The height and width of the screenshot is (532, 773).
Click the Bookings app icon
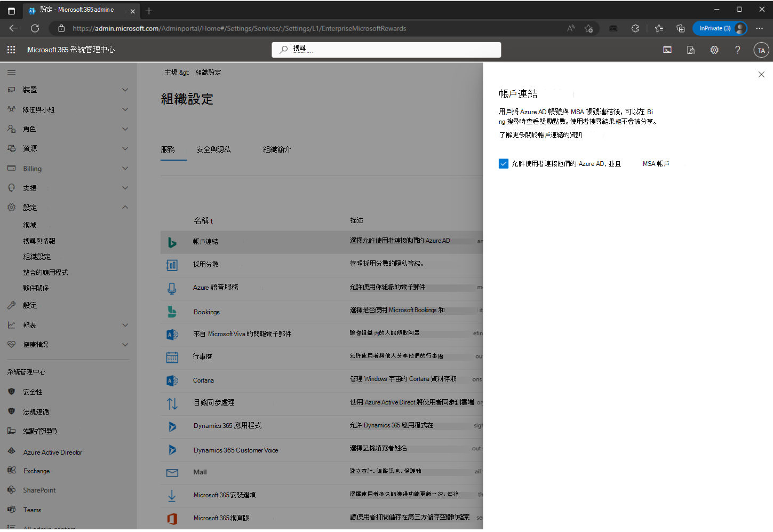tap(172, 311)
